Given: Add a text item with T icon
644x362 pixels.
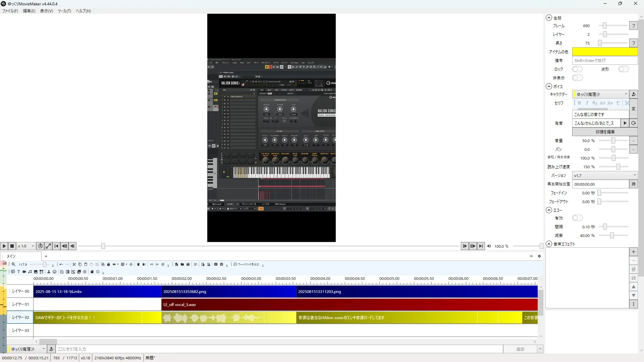Looking at the screenshot, I should (18, 272).
